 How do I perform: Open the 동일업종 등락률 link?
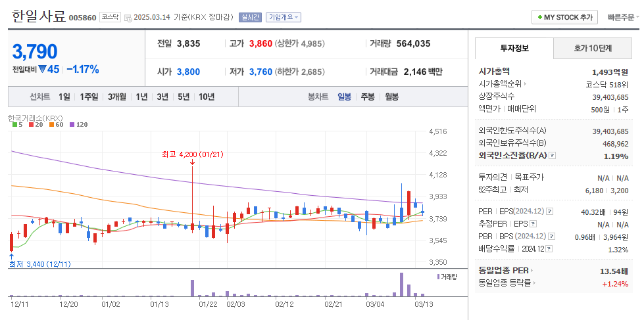[505, 283]
